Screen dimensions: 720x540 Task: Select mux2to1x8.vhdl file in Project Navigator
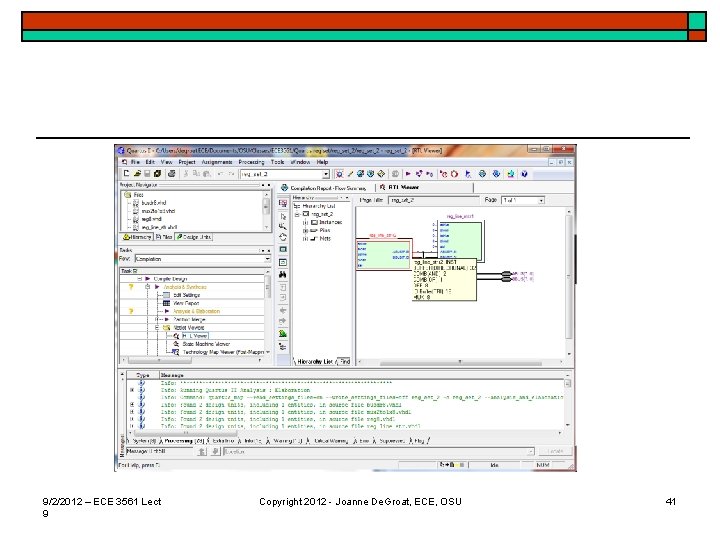coord(158,211)
